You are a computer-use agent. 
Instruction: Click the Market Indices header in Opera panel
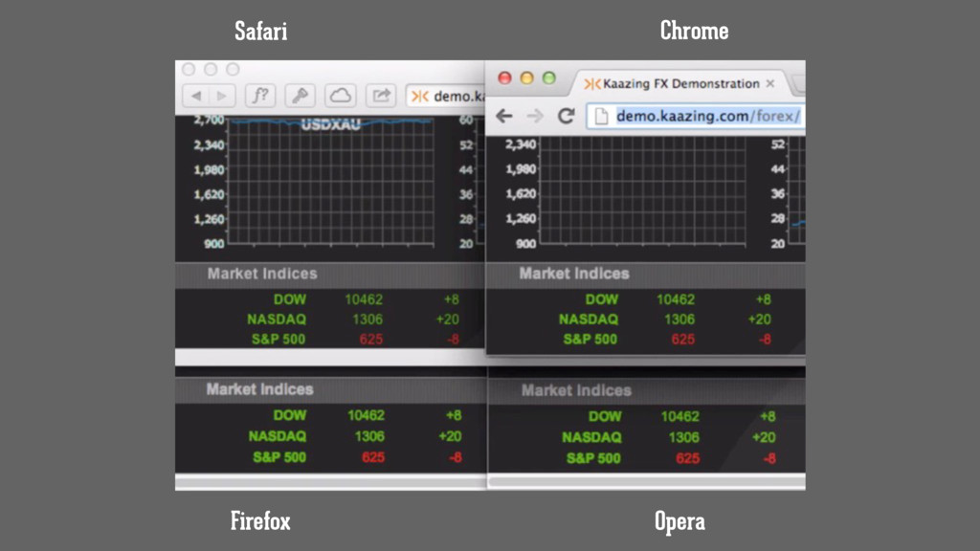pos(576,390)
